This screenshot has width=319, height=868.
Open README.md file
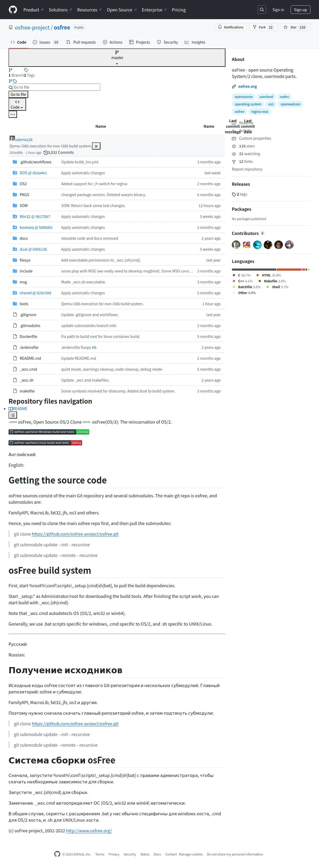tap(30, 358)
